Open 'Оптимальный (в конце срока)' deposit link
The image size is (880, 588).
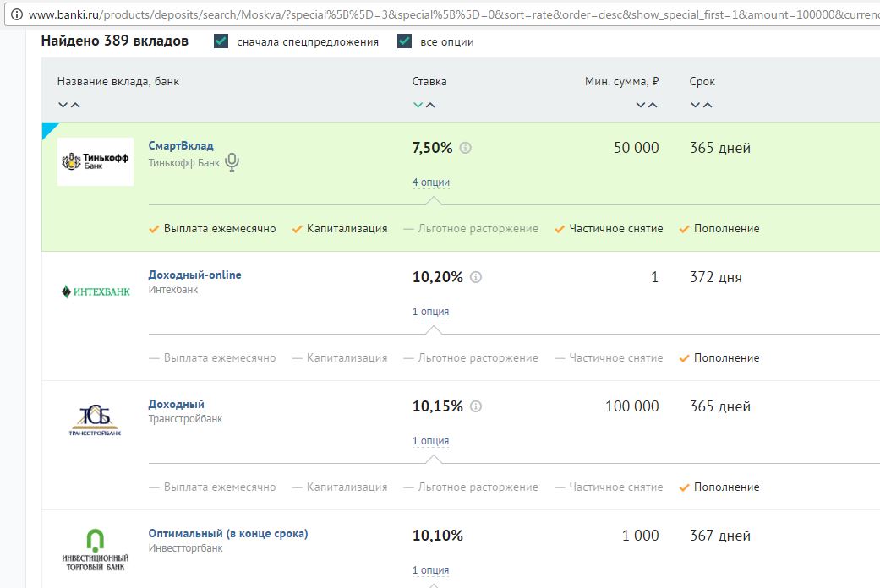point(228,534)
